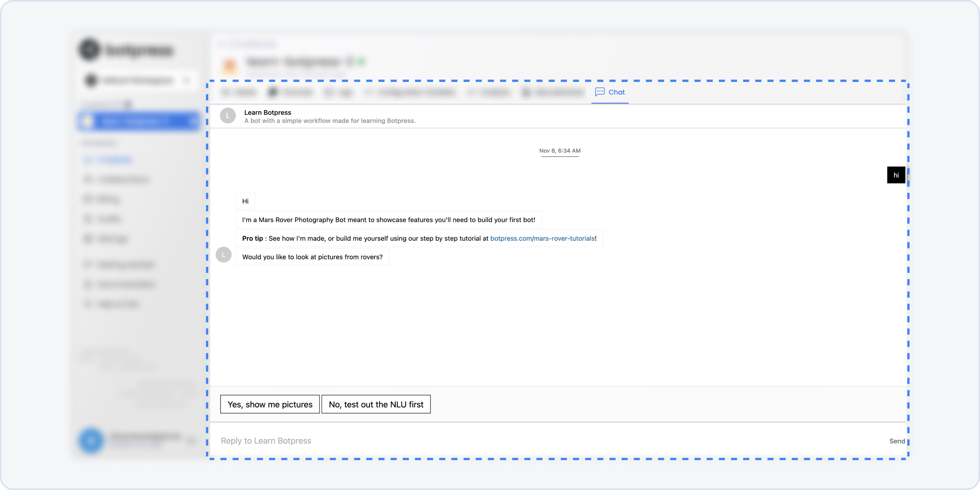This screenshot has width=980, height=490.
Task: Click the "Nov 8, 6:34 AM" timestamp
Action: coord(560,151)
